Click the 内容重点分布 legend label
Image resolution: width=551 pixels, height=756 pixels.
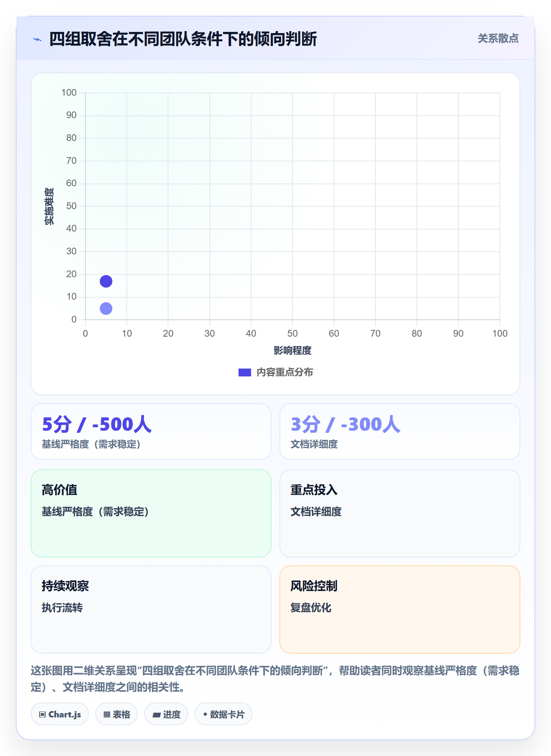coord(285,372)
